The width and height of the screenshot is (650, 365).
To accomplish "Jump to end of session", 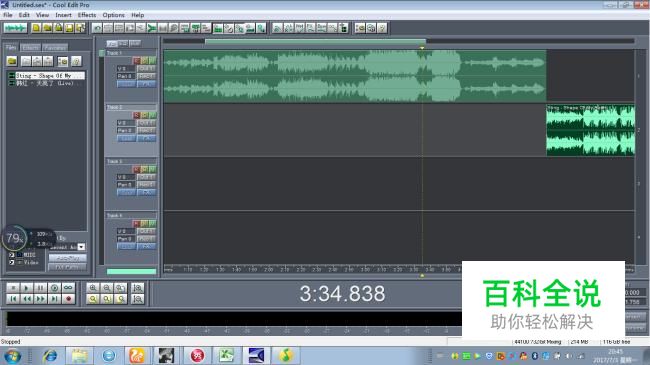I will (x=54, y=299).
